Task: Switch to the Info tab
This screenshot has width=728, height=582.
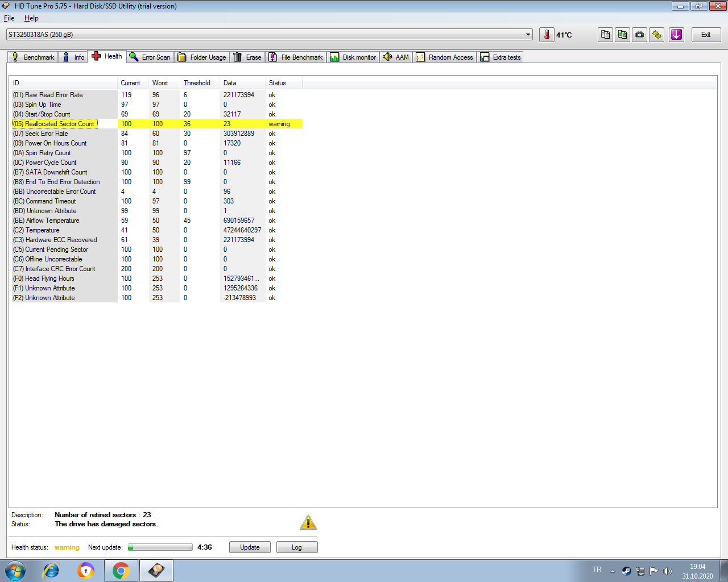Action: coord(73,57)
